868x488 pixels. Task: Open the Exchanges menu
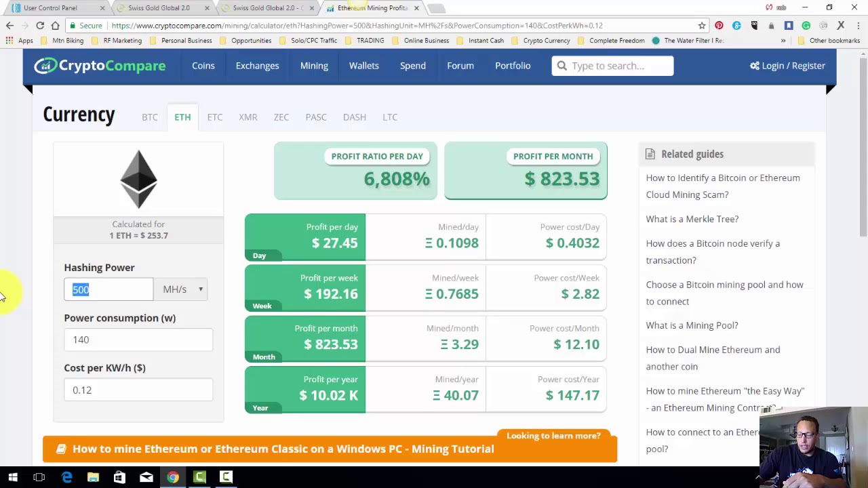tap(257, 66)
